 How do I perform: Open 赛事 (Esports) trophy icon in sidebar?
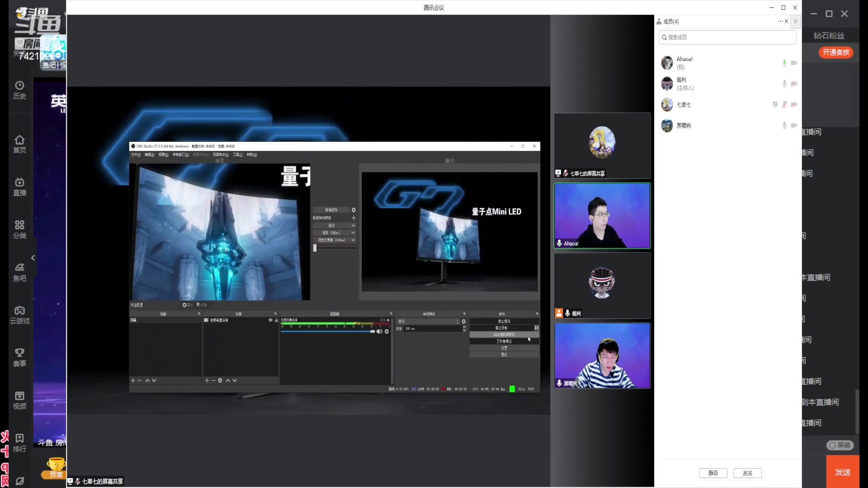coord(19,357)
